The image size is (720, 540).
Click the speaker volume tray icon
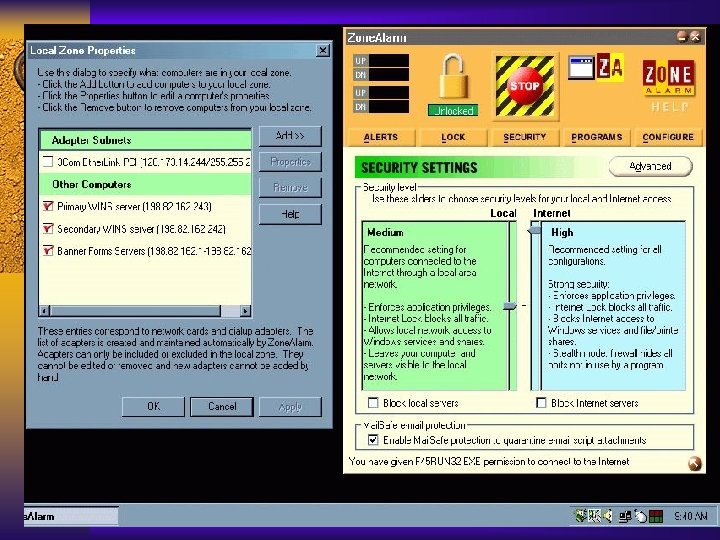[x=608, y=517]
